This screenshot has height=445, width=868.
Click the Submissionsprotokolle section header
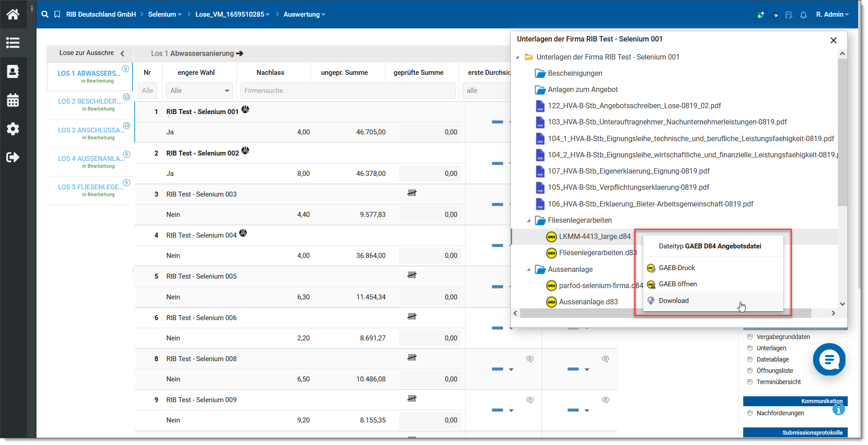[795, 432]
